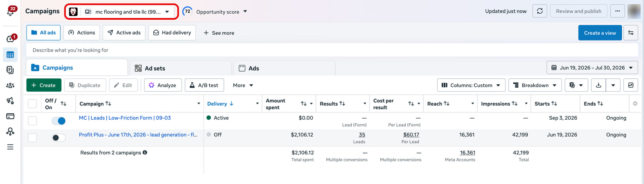The image size is (644, 184).
Task: Open the date range Jun 19 – Jul 30 picker
Action: click(x=592, y=68)
